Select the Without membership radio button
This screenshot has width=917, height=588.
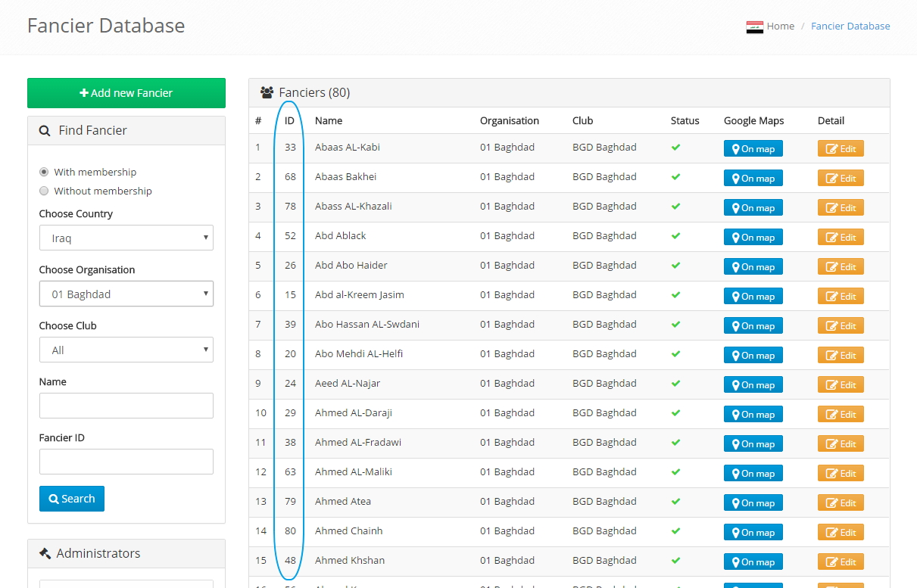pyautogui.click(x=44, y=191)
